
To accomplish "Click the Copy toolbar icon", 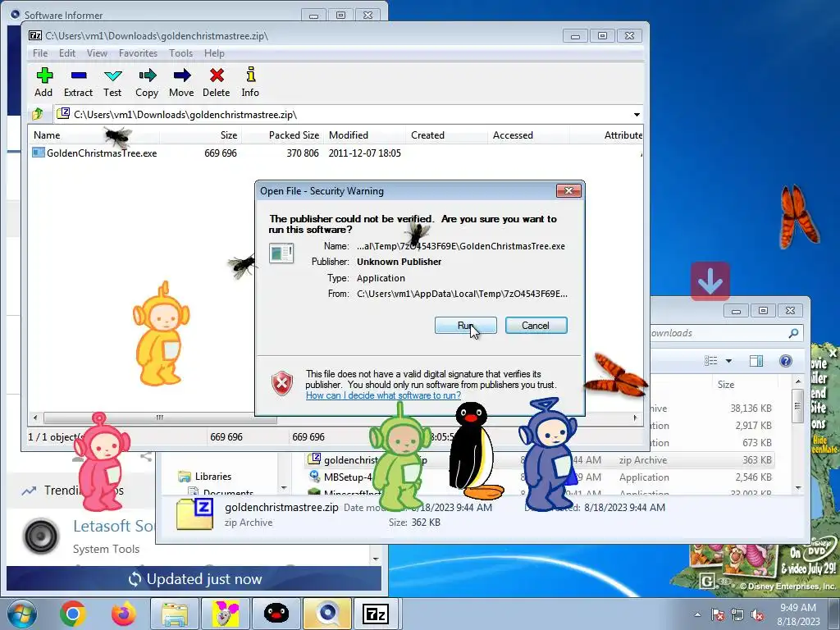I will click(x=147, y=82).
